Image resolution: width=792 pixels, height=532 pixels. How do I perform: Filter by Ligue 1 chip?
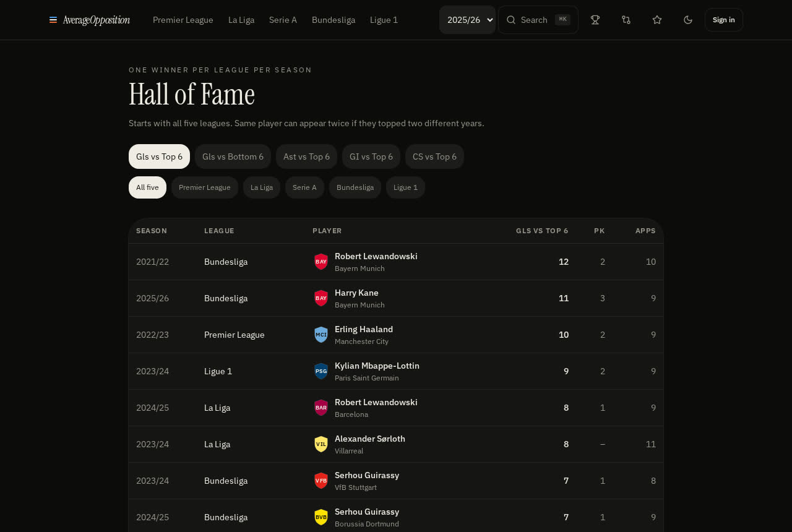405,187
